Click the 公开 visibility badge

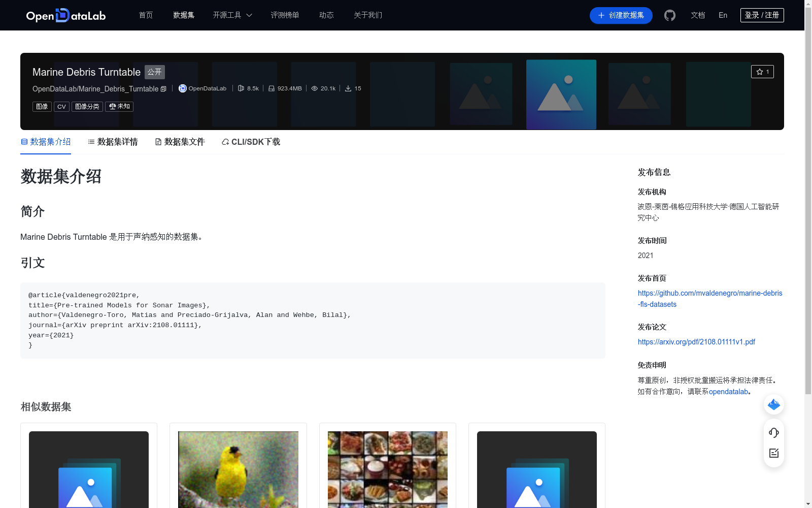(155, 72)
